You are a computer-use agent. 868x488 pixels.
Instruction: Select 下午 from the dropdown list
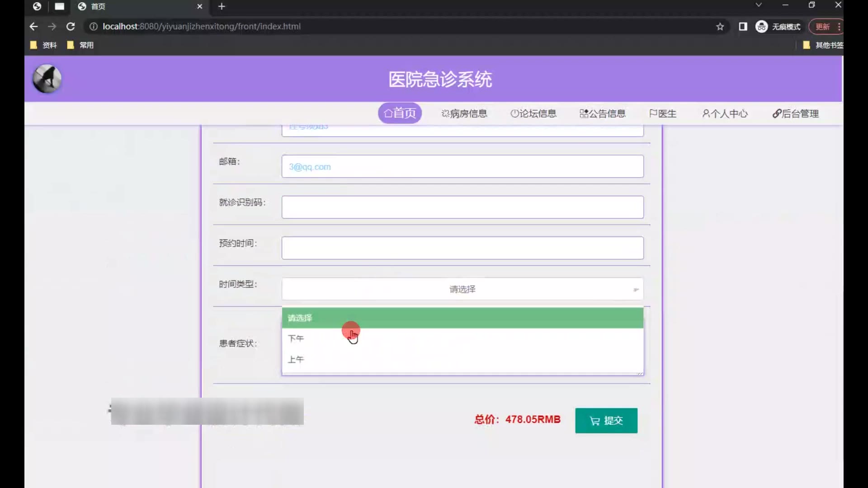[x=296, y=338]
